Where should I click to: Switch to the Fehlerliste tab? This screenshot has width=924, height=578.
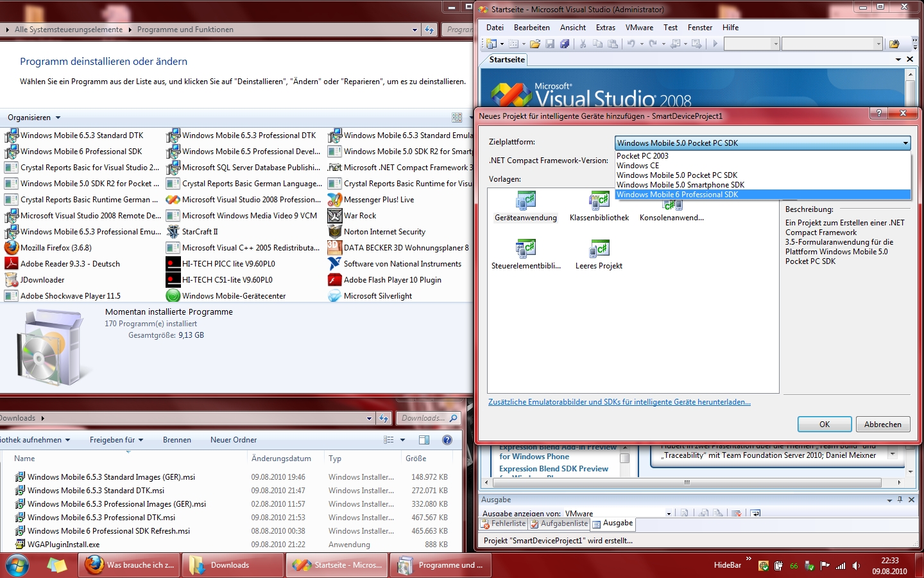coord(503,523)
